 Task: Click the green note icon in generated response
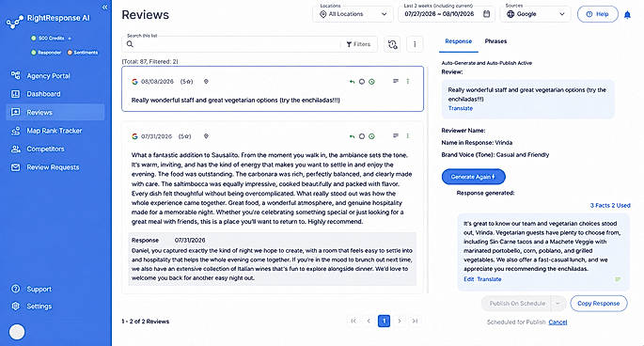pos(618,279)
